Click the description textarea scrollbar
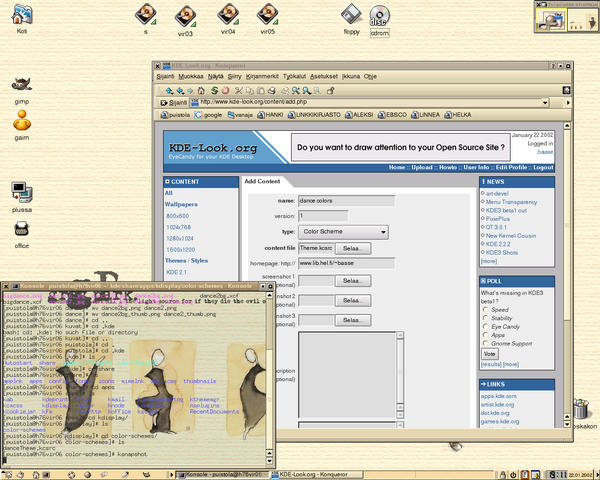This screenshot has height=480, width=600. pyautogui.click(x=400, y=375)
